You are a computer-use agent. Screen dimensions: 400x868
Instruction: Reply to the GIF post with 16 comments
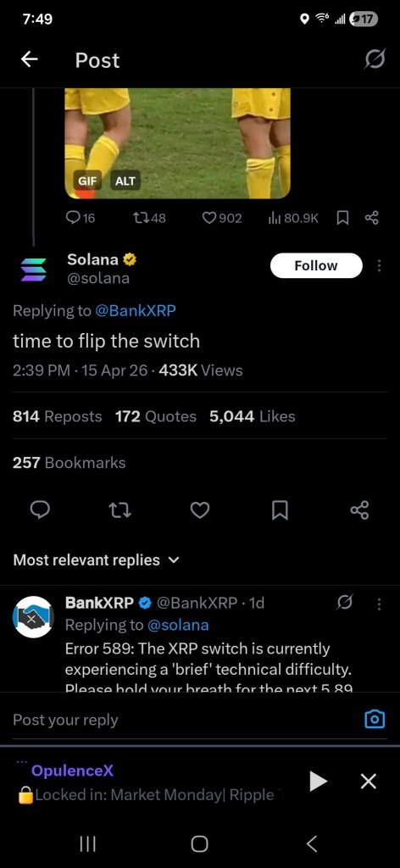coord(81,218)
